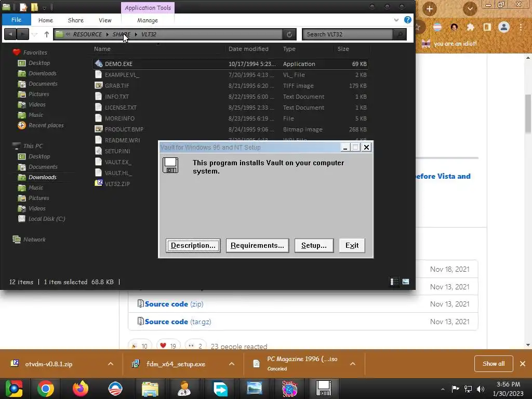532x399 pixels.
Task: Select the MOREINFO file
Action: [119, 118]
